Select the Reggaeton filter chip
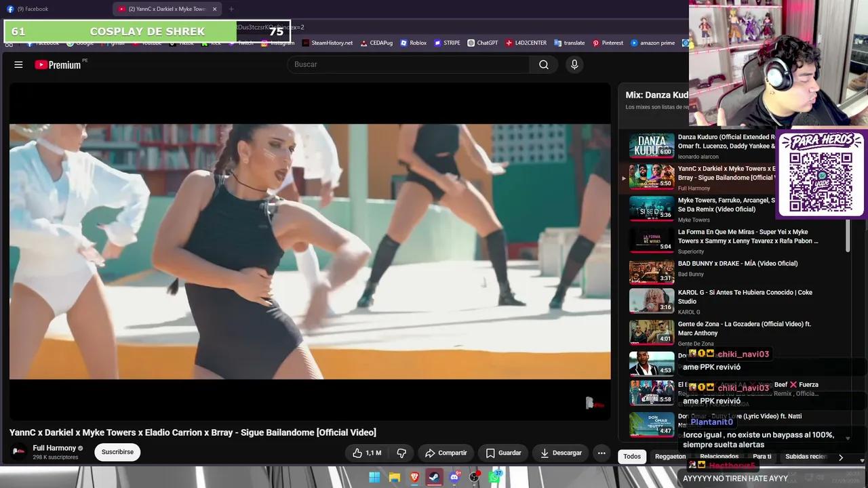 point(670,457)
